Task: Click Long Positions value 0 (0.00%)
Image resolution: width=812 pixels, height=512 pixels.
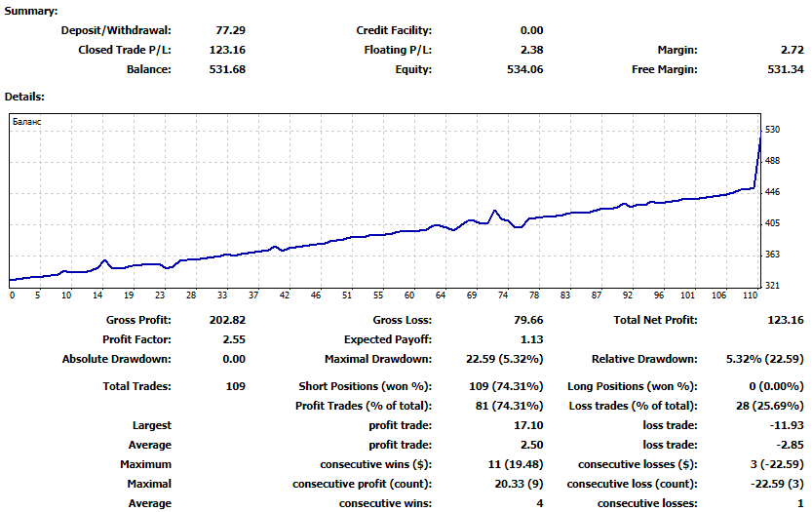Action: pos(776,386)
